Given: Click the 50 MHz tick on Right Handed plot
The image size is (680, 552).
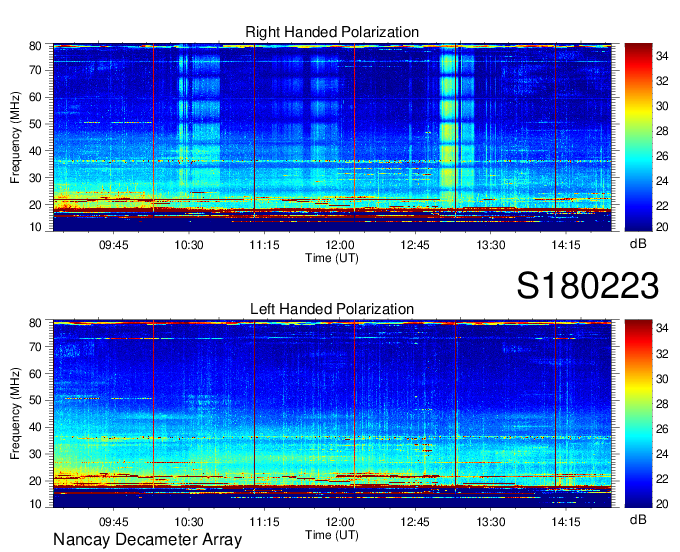Looking at the screenshot, I should click(35, 124).
